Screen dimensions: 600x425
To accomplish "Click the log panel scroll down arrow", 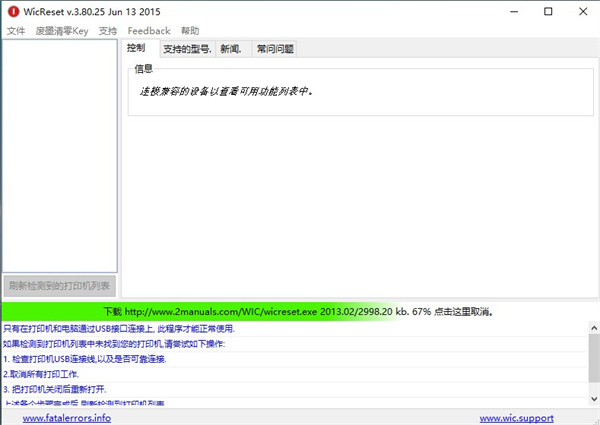I will [x=594, y=399].
